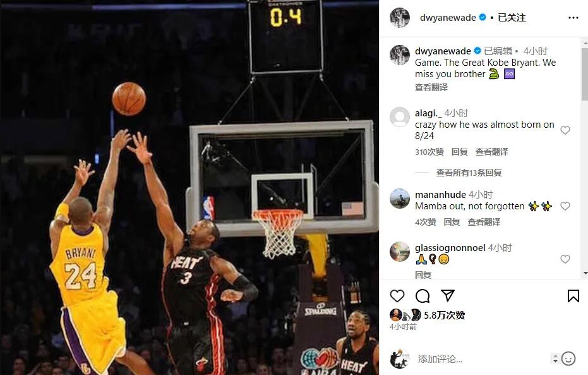Click the stepper arrows beside emoji
This screenshot has width=588, height=375.
pos(555,359)
